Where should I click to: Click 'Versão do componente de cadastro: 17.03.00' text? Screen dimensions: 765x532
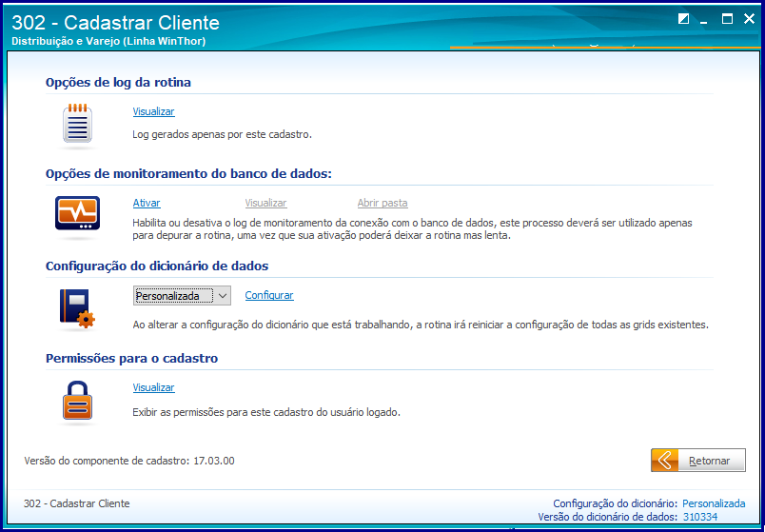(x=129, y=461)
